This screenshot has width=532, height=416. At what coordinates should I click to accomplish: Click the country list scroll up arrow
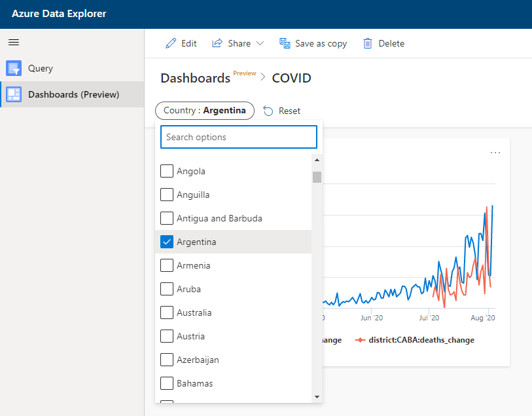click(x=317, y=160)
